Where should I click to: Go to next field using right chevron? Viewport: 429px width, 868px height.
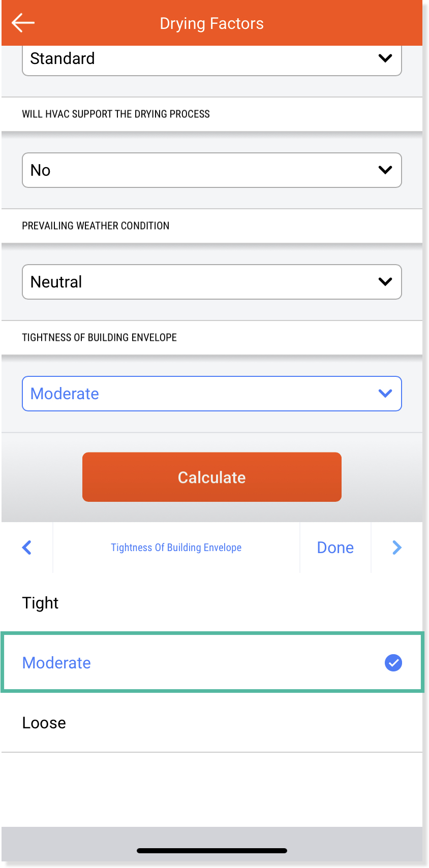[x=397, y=548]
